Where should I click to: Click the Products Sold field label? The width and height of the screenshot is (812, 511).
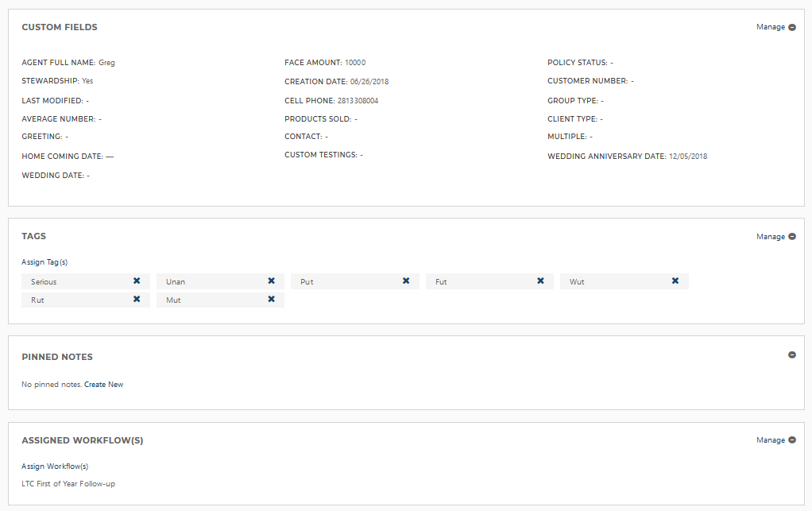tap(318, 118)
